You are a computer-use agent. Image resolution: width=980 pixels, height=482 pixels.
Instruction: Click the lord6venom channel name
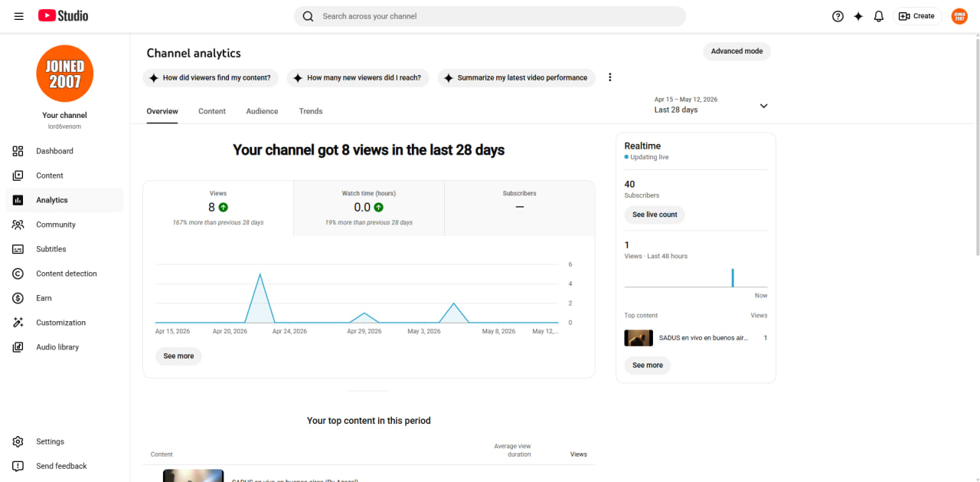pos(64,126)
